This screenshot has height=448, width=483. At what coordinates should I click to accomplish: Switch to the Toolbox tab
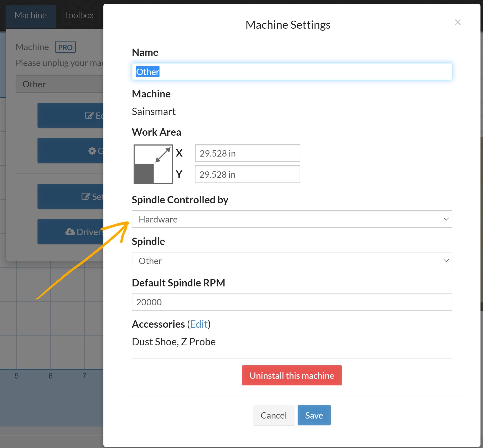(x=79, y=15)
